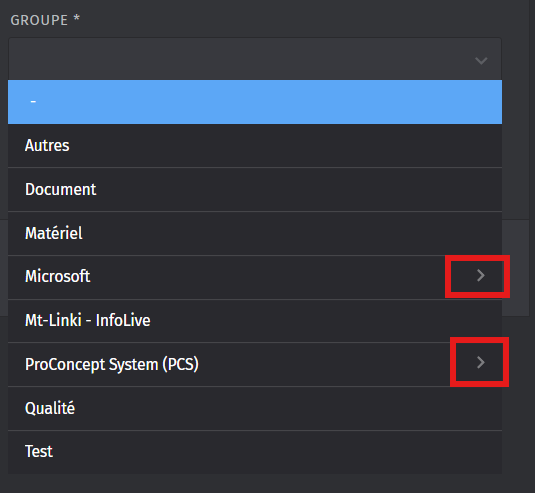Open PCS subgroups via the red-boxed chevron
Screen dimensions: 535x493
(479, 362)
